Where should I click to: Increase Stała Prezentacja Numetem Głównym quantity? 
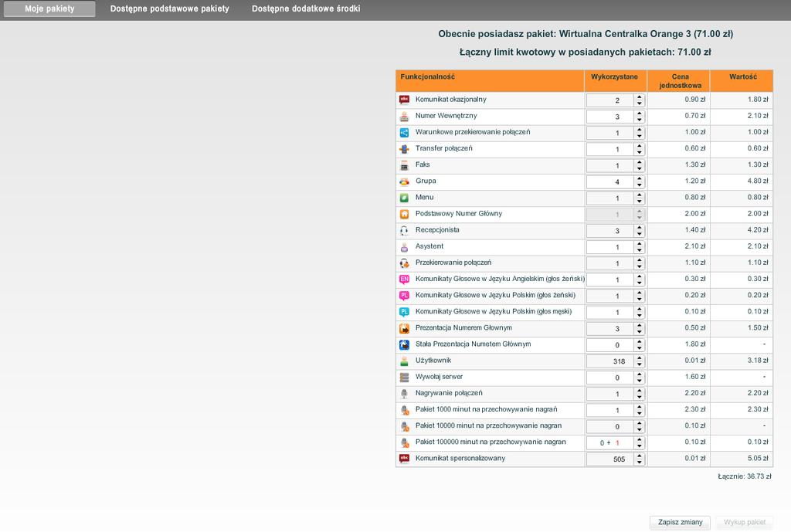pyautogui.click(x=639, y=342)
